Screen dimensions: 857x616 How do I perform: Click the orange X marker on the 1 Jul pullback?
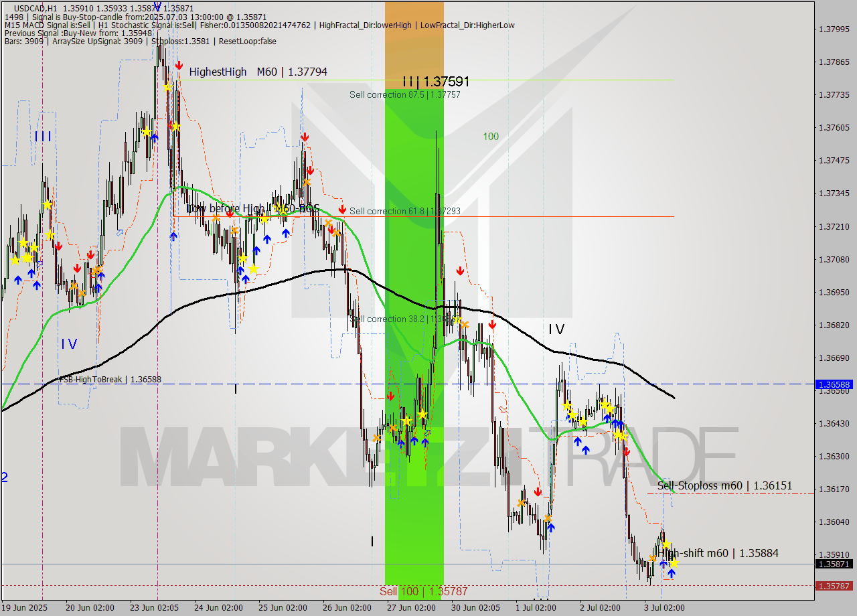click(522, 502)
